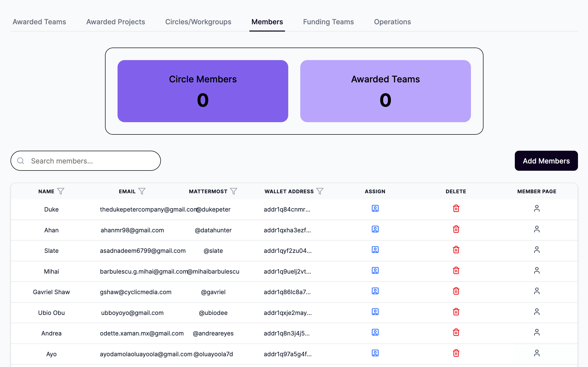Go to the Funding Teams tab
Screen dimensions: 588x367
(x=328, y=22)
